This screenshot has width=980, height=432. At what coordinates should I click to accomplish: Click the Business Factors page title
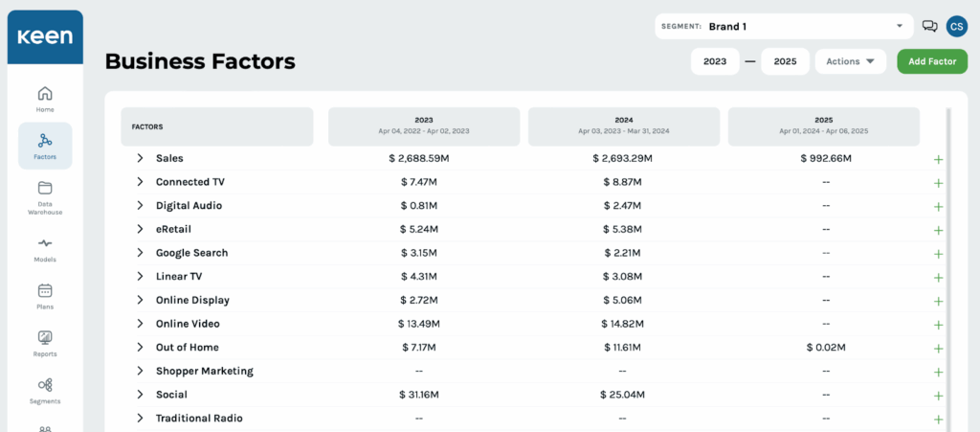pyautogui.click(x=200, y=61)
